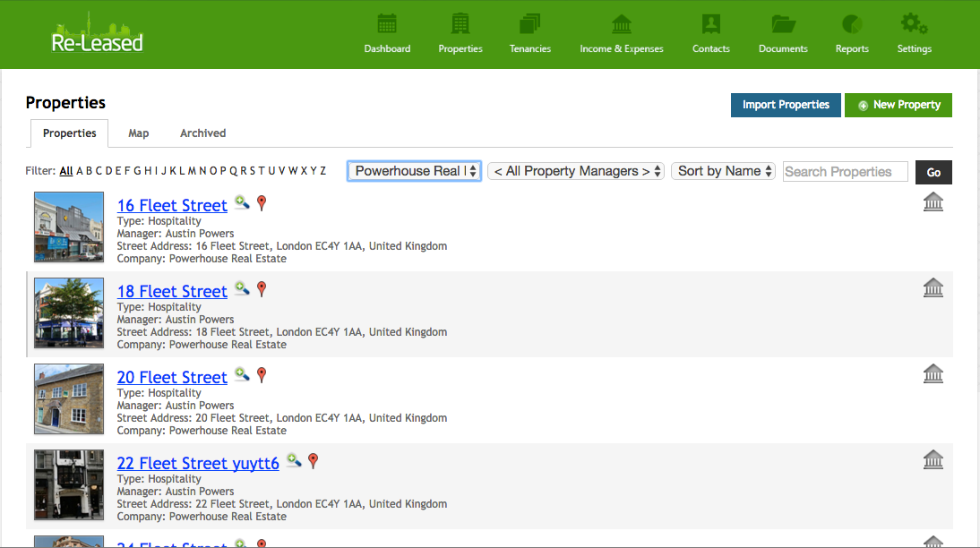Open the Powerhouse Real company dropdown
Viewport: 980px width, 548px height.
tap(415, 171)
